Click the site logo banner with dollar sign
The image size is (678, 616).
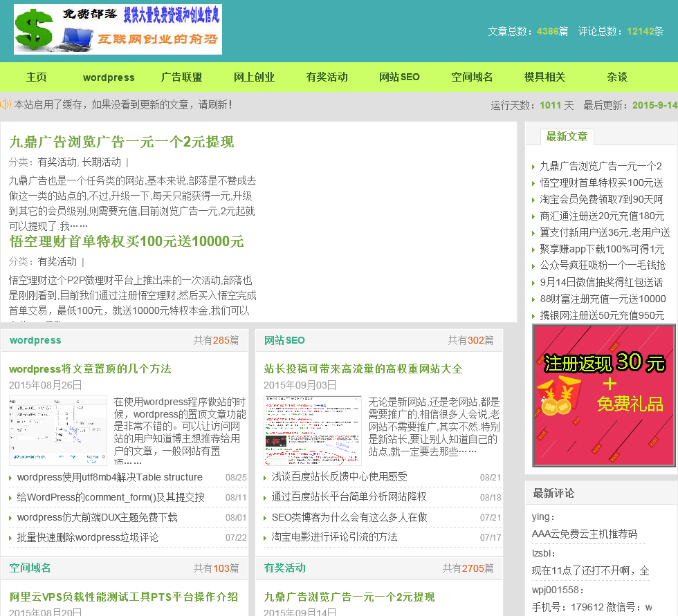[x=118, y=29]
